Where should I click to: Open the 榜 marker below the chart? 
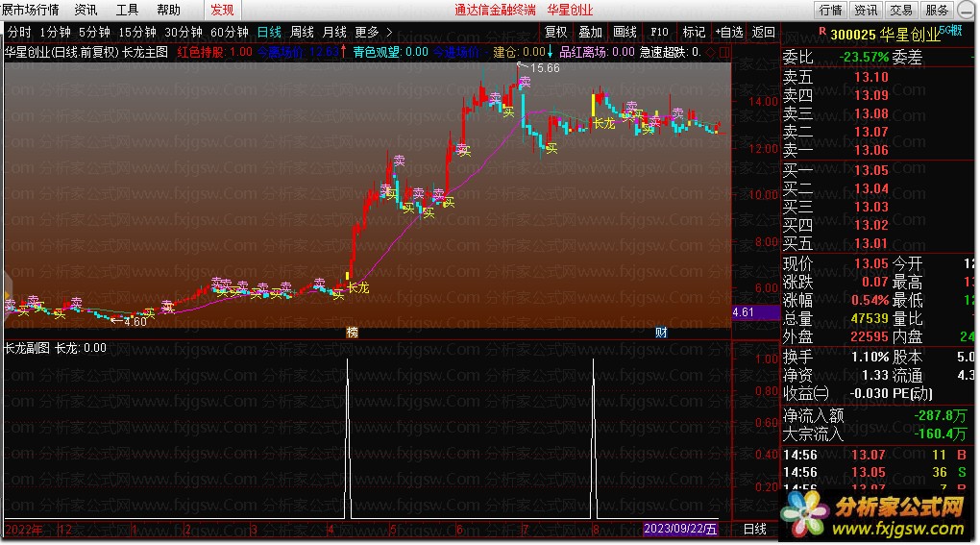[352, 333]
